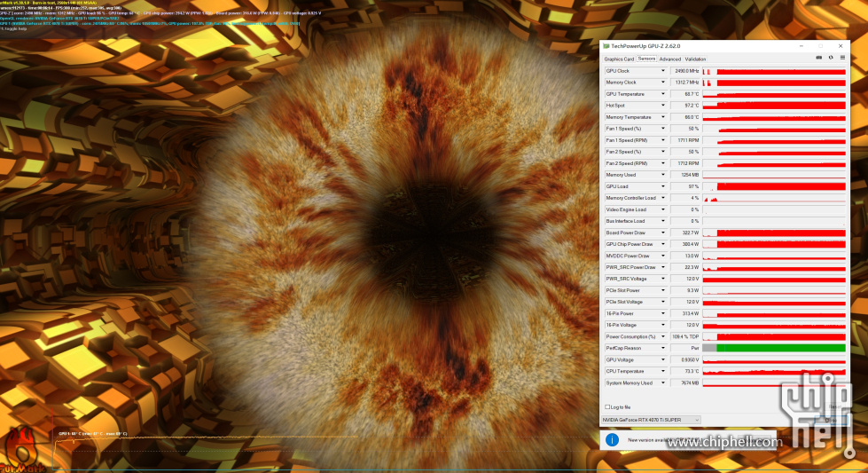This screenshot has height=473, width=868.
Task: Expand the Memory Clock sensor dropdown
Action: 662,83
